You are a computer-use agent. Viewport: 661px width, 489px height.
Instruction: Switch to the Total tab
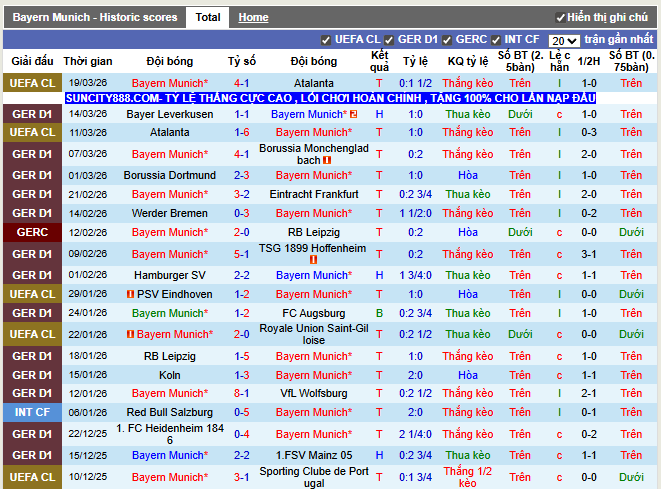coord(208,17)
